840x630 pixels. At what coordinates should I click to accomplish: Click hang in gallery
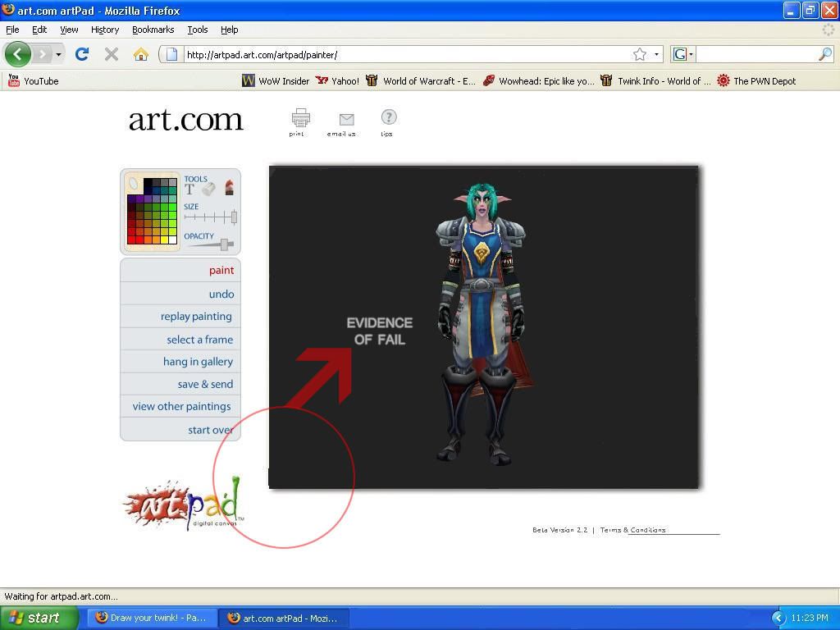(180, 362)
